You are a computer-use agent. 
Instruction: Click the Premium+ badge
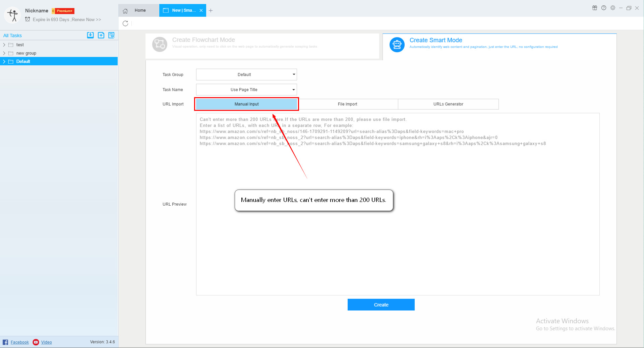(x=63, y=11)
